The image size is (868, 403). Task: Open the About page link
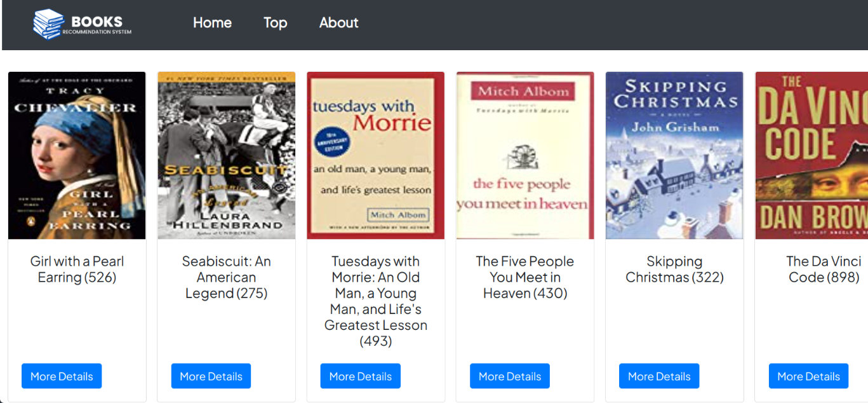pos(338,23)
